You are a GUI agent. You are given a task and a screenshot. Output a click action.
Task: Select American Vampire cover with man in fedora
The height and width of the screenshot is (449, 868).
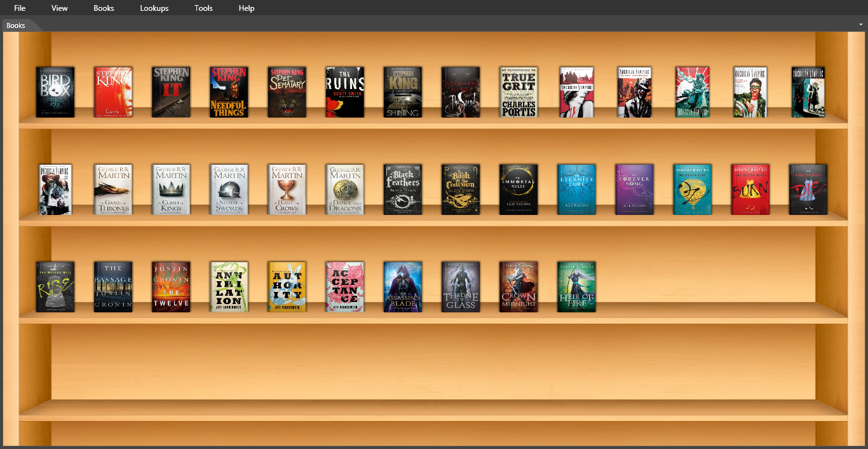(x=634, y=92)
